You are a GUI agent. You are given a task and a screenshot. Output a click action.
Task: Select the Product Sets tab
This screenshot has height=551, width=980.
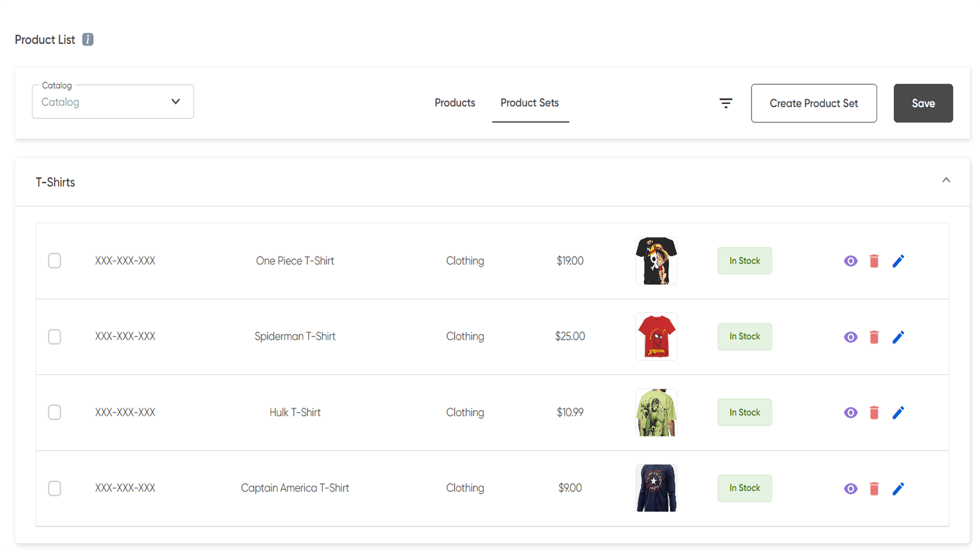tap(530, 103)
